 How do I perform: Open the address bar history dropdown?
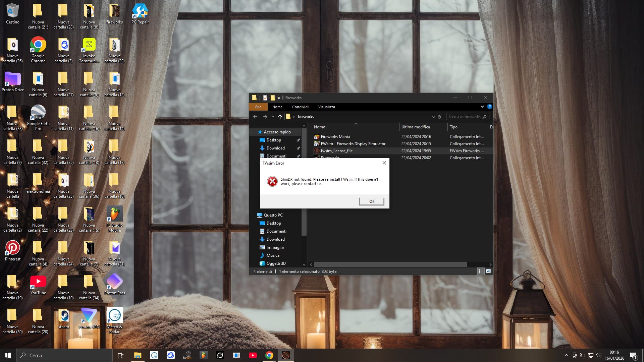(x=433, y=117)
